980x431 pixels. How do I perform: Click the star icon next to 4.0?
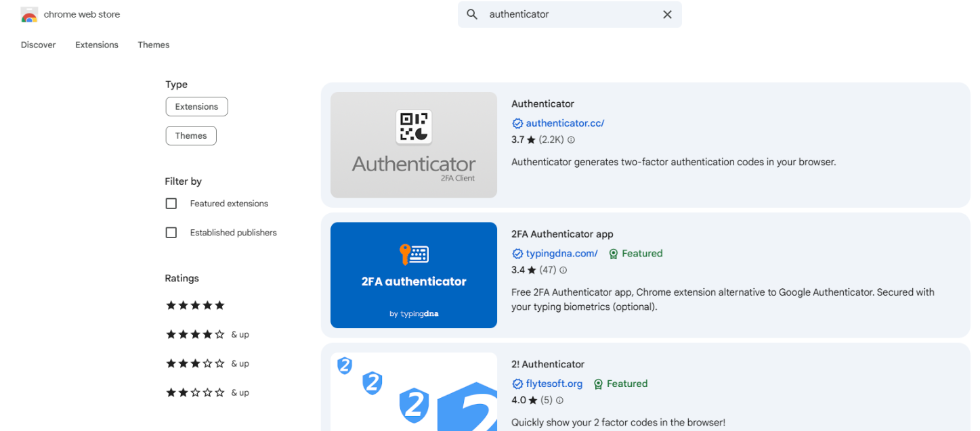532,401
